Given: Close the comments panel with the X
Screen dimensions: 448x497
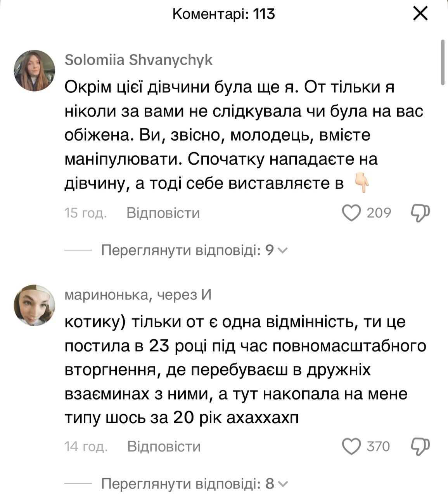Looking at the screenshot, I should click(x=420, y=14).
